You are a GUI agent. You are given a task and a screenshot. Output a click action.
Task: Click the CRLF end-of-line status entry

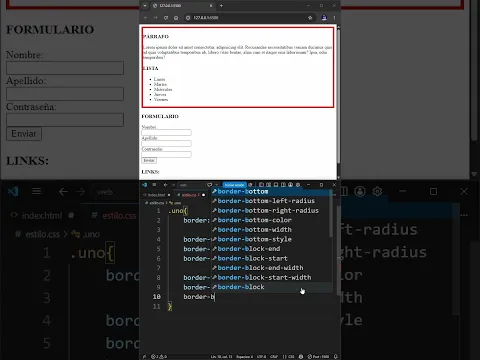point(274,356)
